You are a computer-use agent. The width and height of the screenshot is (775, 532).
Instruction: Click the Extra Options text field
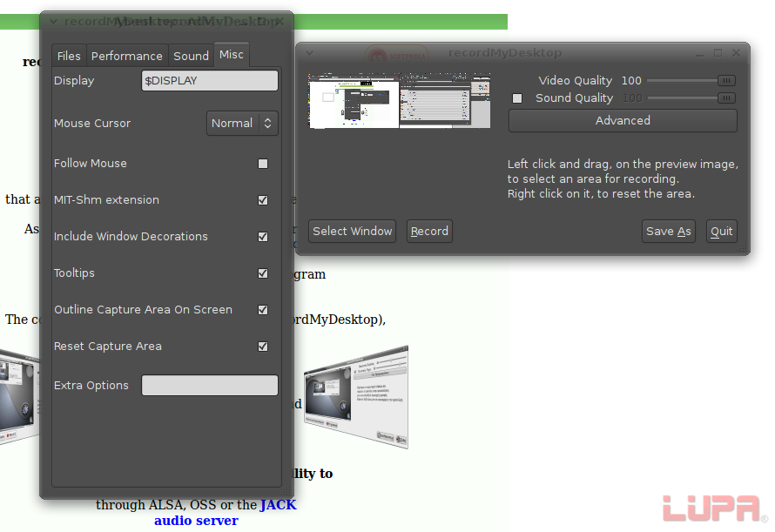[x=210, y=385]
